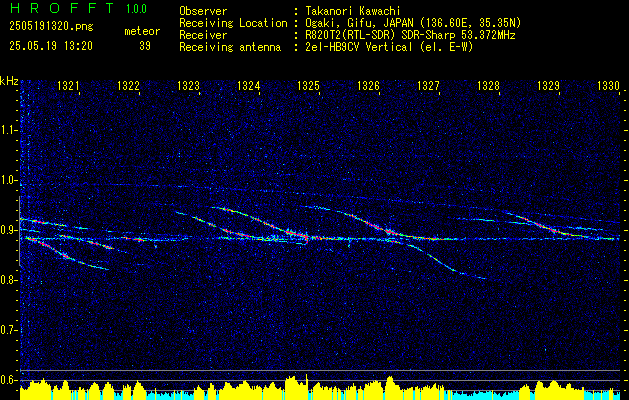The width and height of the screenshot is (629, 400).
Task: Click the HROFFT 1.0.0 title text
Action: coord(79,8)
